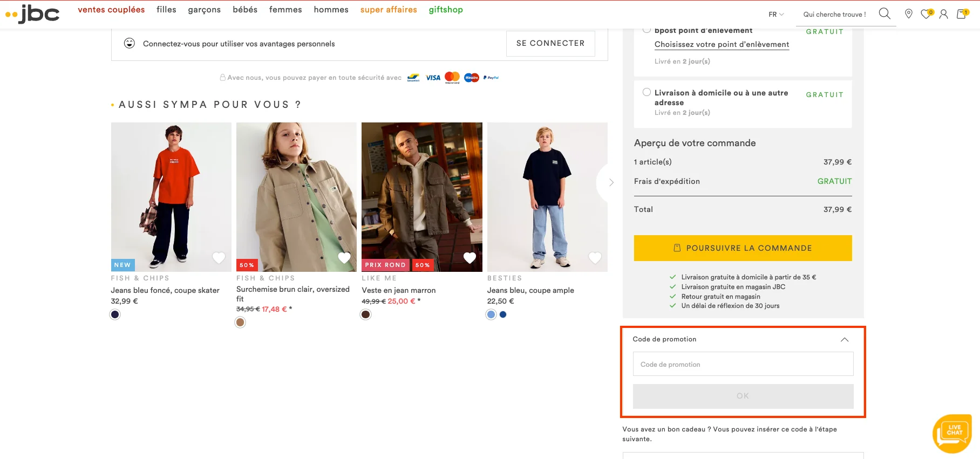Select brown swatch under Surchemise
The image size is (980, 459).
[x=240, y=323]
